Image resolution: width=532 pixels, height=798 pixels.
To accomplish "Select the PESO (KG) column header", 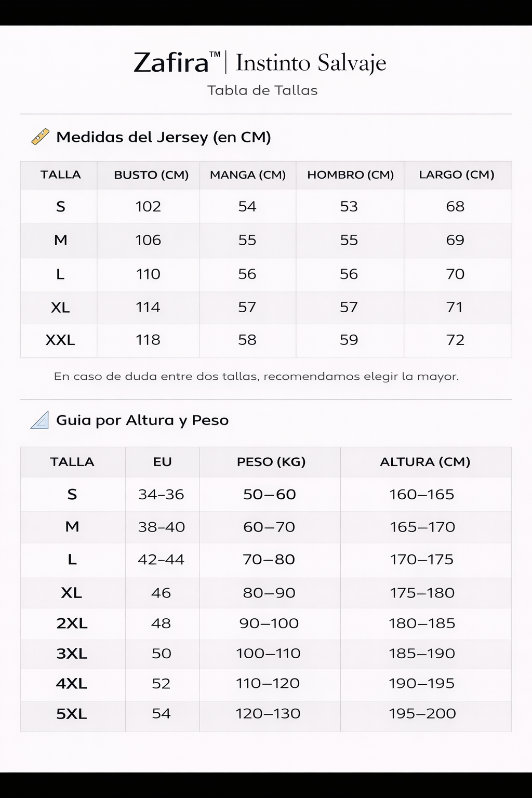I will pyautogui.click(x=271, y=462).
